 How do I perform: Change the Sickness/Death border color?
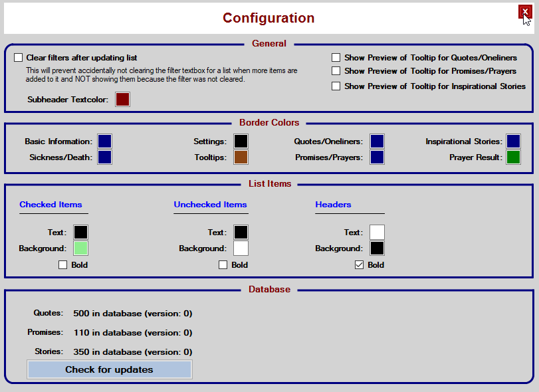tap(105, 157)
